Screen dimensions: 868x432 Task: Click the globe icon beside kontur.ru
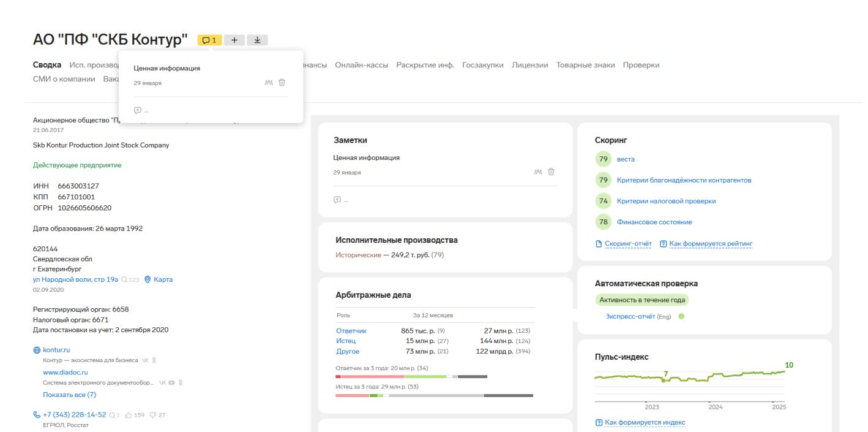[37, 350]
